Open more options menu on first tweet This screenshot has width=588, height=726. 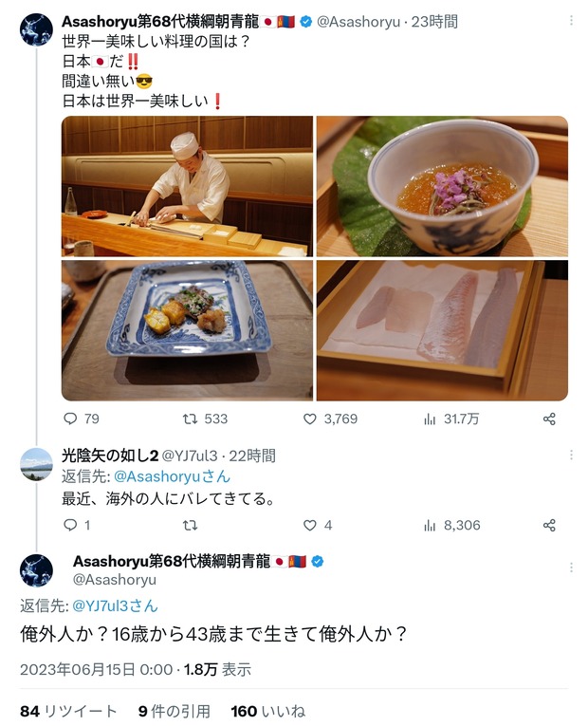(571, 20)
